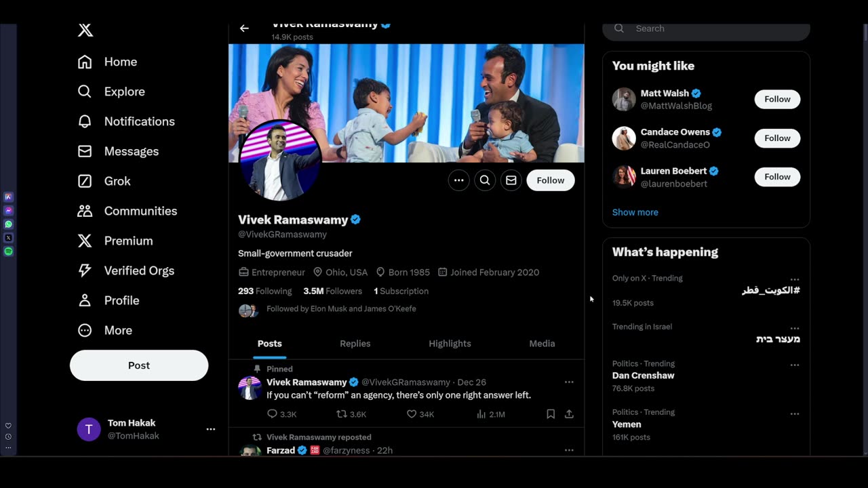
Task: Click the 3.5M Followers link
Action: tap(332, 291)
